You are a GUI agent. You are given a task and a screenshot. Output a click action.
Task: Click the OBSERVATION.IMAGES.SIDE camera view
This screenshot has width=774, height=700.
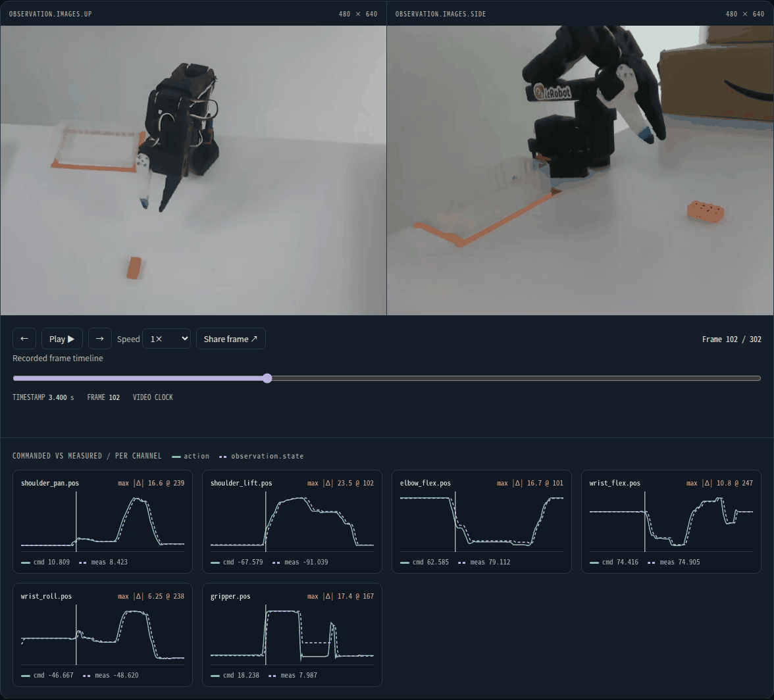pos(580,170)
